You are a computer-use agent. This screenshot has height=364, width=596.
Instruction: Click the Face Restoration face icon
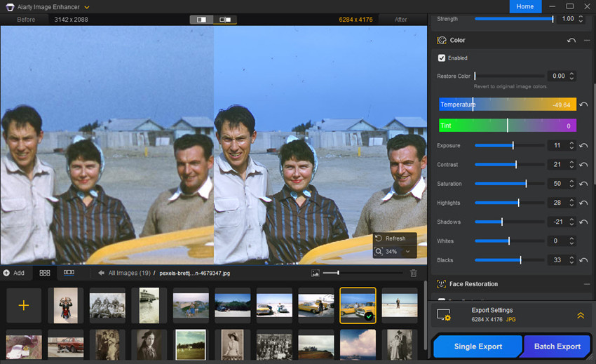(x=441, y=284)
